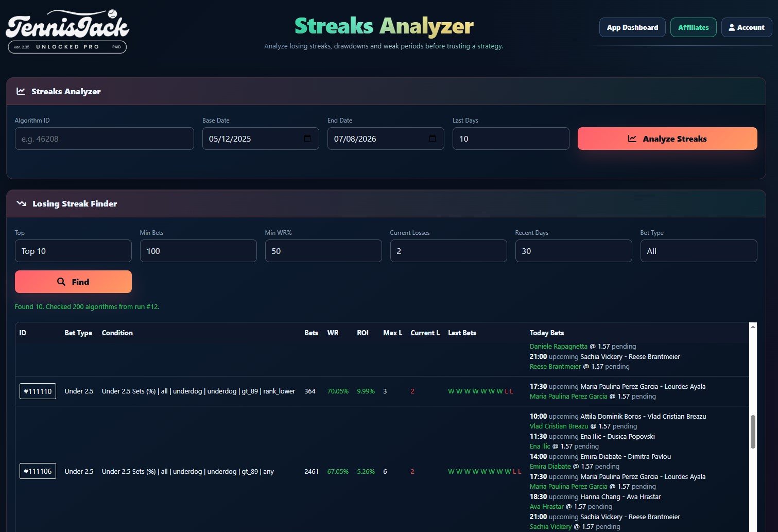Click the Last Days field
Screen dimensions: 778x532
(511, 139)
